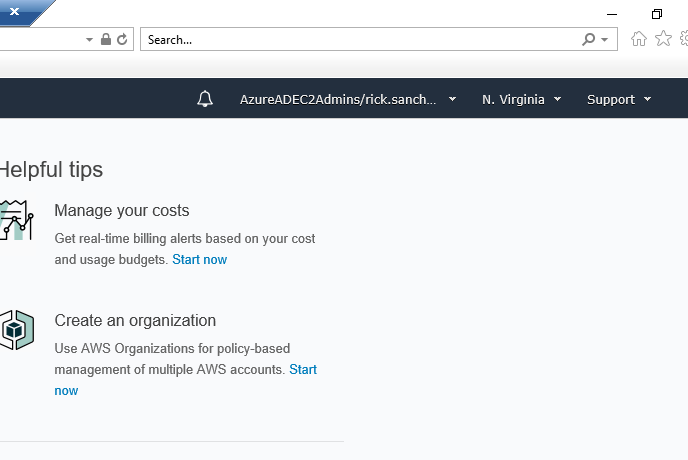Open the AWS notifications bell

pos(205,99)
